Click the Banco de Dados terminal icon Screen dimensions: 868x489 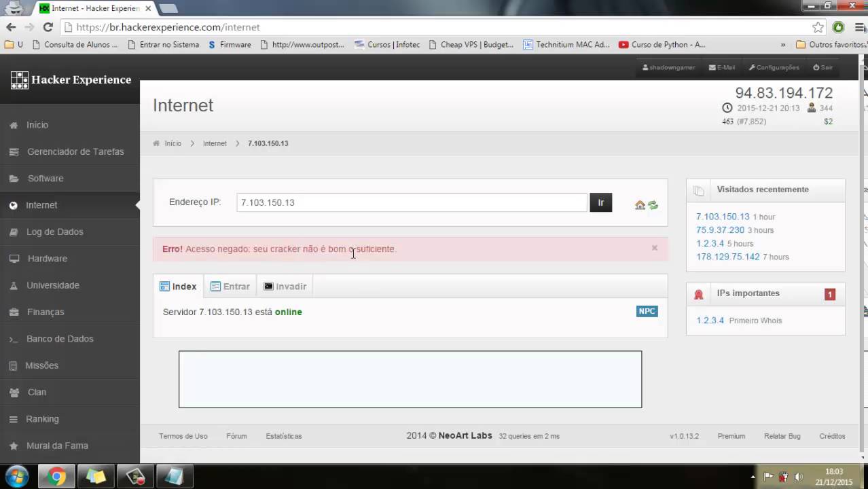[14, 339]
